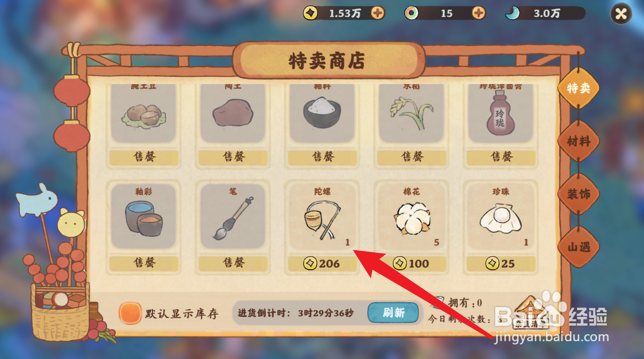Add gold coins with plus icon
Screen dimensions: 644x359
coord(378,13)
